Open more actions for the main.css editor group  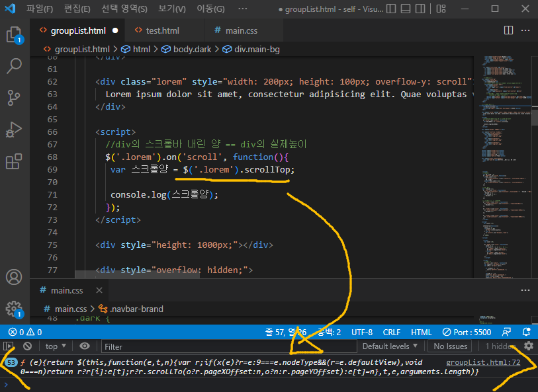click(525, 290)
